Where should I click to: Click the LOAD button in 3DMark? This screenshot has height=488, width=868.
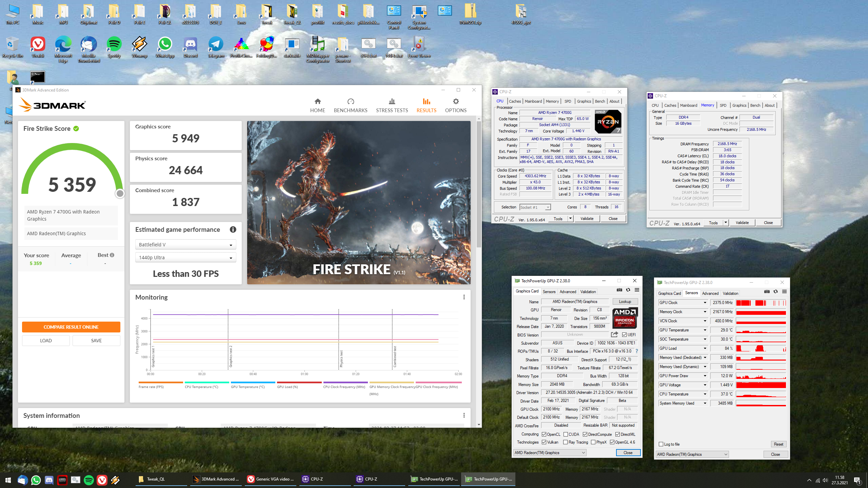[x=46, y=341]
